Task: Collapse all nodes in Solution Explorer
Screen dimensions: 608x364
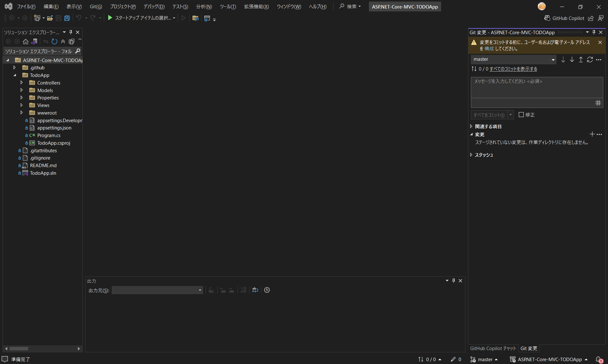Action: click(63, 41)
